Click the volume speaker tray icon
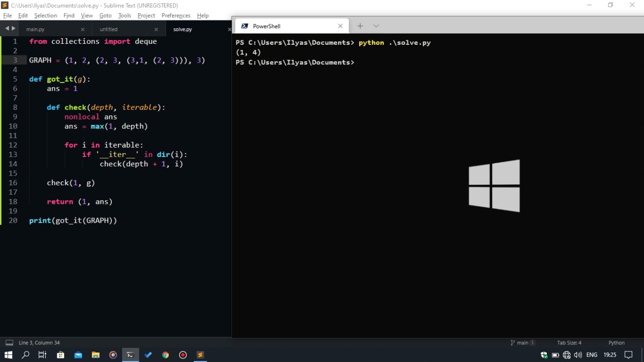This screenshot has height=362, width=644. coord(578,355)
